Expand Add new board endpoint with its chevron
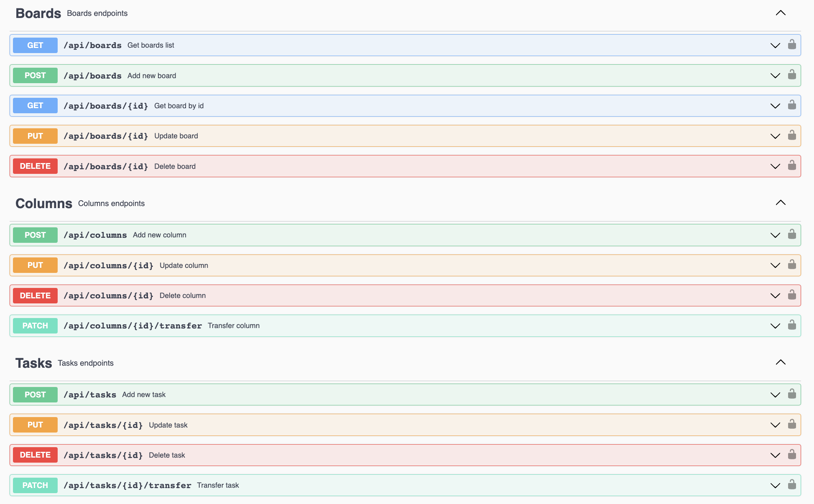The width and height of the screenshot is (814, 504). [775, 76]
